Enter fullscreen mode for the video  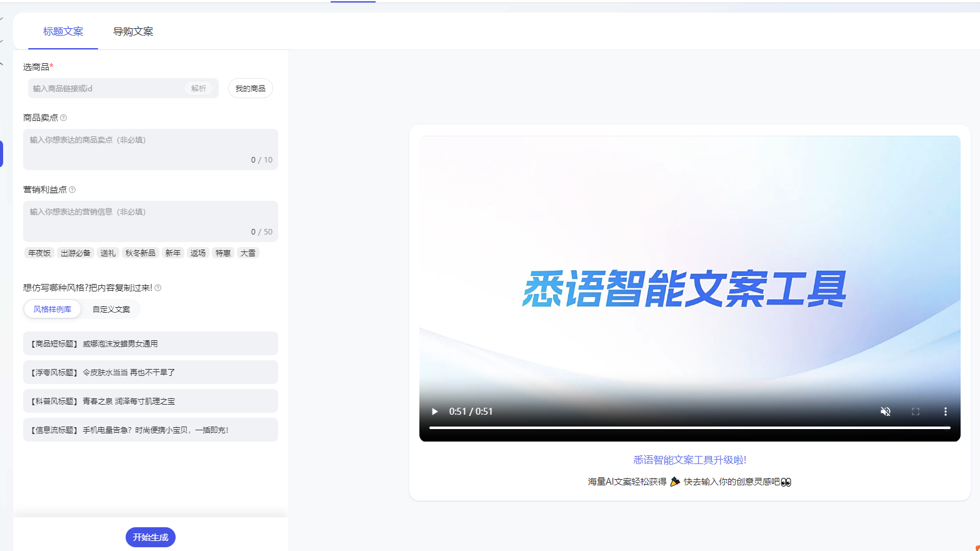click(915, 412)
